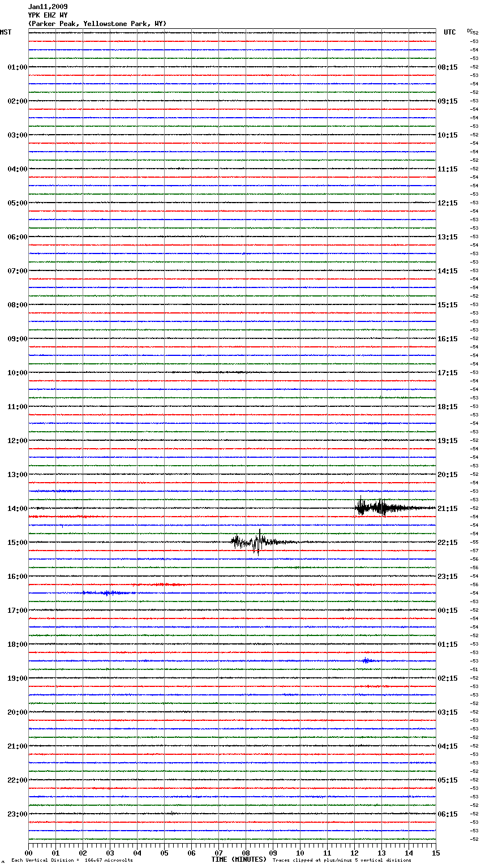This screenshot has height=868, width=481.
Task: Click the 13 minute tick label
Action: tap(381, 853)
